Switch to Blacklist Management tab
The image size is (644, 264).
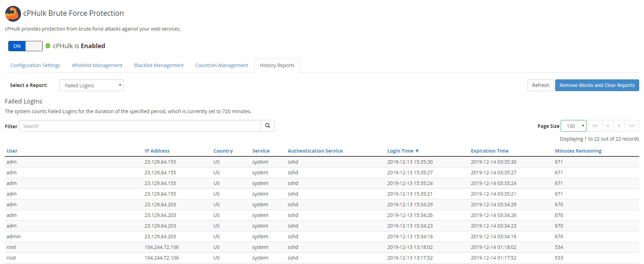(x=159, y=65)
